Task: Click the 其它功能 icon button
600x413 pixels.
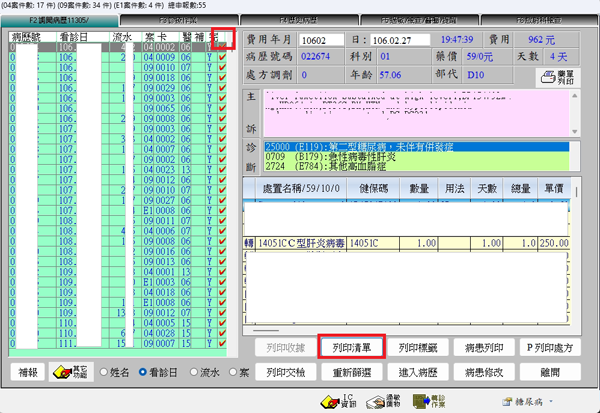Action: click(66, 373)
